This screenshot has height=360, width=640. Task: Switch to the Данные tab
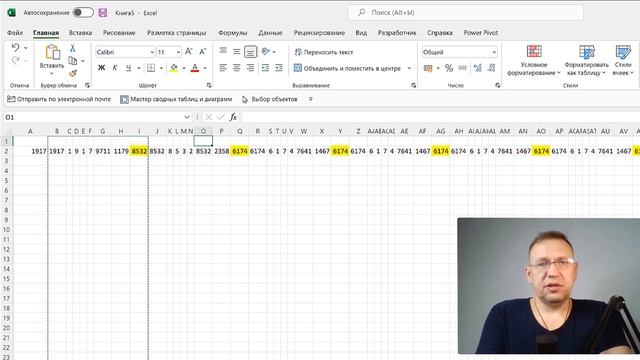coord(270,33)
